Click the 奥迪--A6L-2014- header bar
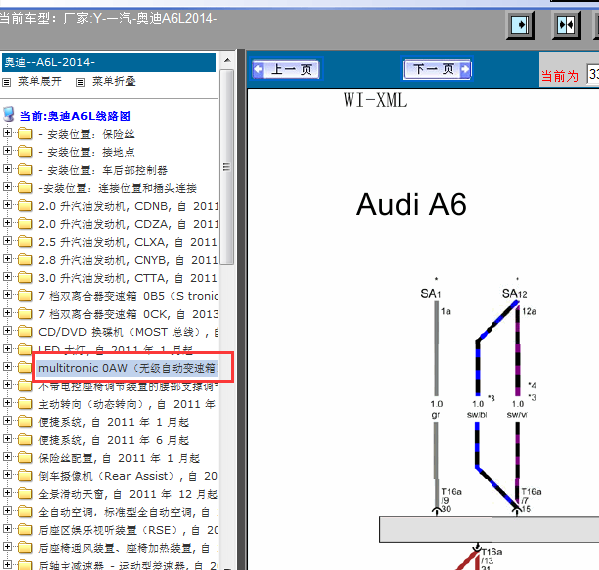This screenshot has height=570, width=599. [109, 62]
